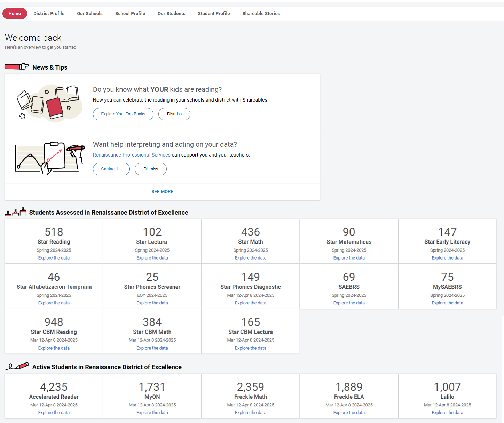Explore the data for MySAEBRS
The width and height of the screenshot is (504, 423).
pyautogui.click(x=447, y=303)
